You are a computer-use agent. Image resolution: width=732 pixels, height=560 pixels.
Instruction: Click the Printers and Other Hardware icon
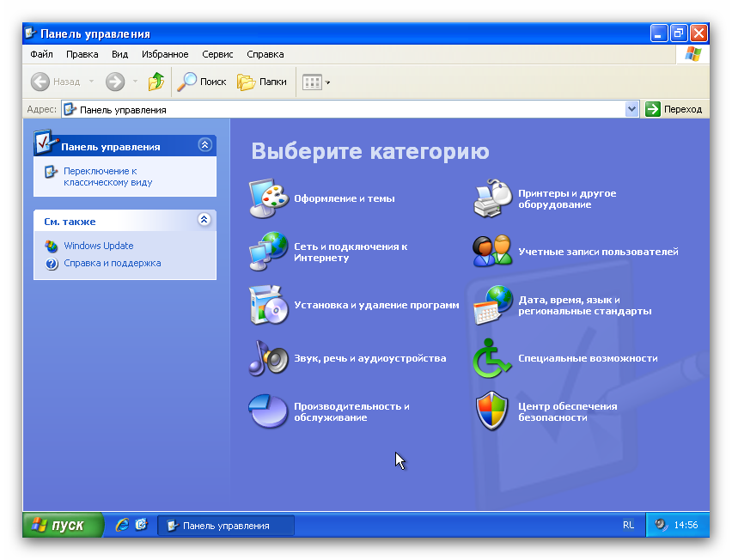[x=492, y=199]
